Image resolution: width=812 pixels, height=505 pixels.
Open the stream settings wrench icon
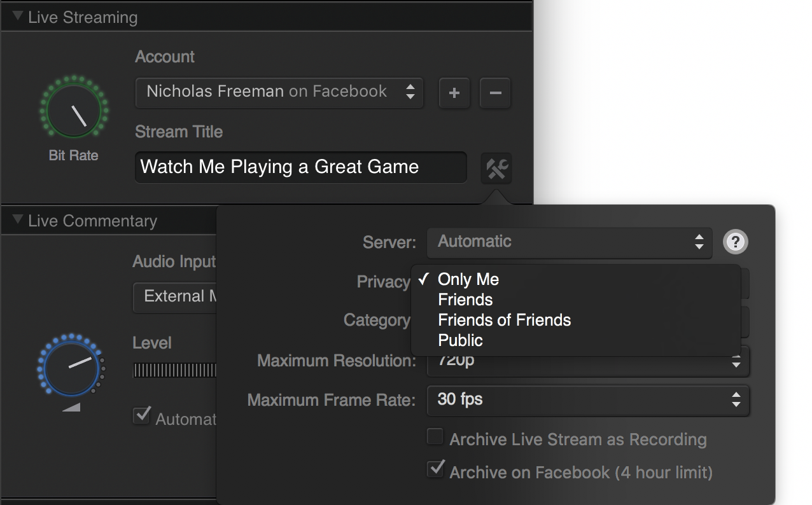tap(496, 168)
